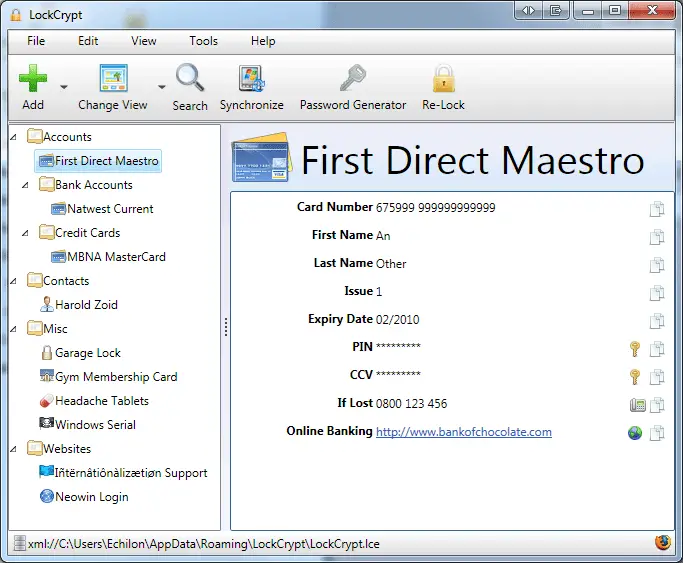Show the masked CCV with key icon

(x=635, y=377)
